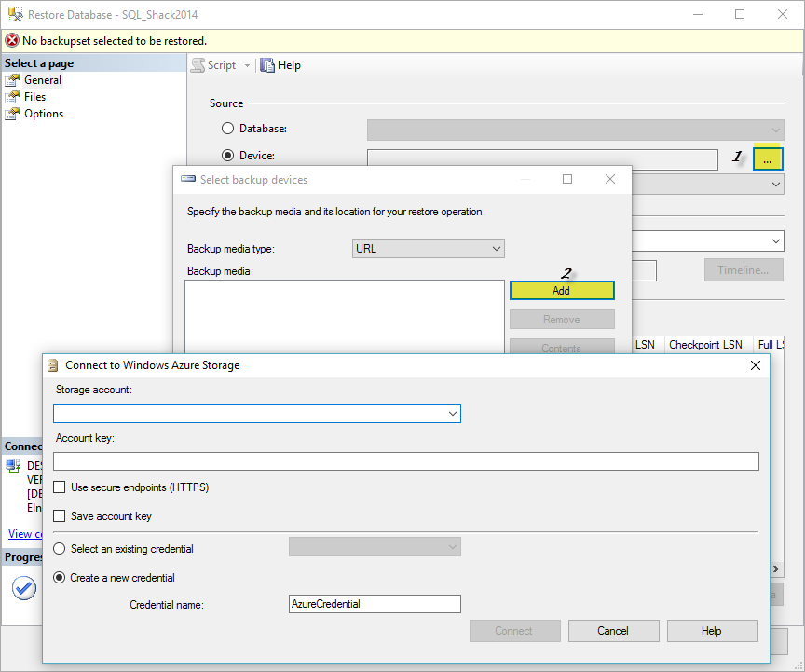
Task: Click Add in Select backup devices
Action: (x=562, y=290)
